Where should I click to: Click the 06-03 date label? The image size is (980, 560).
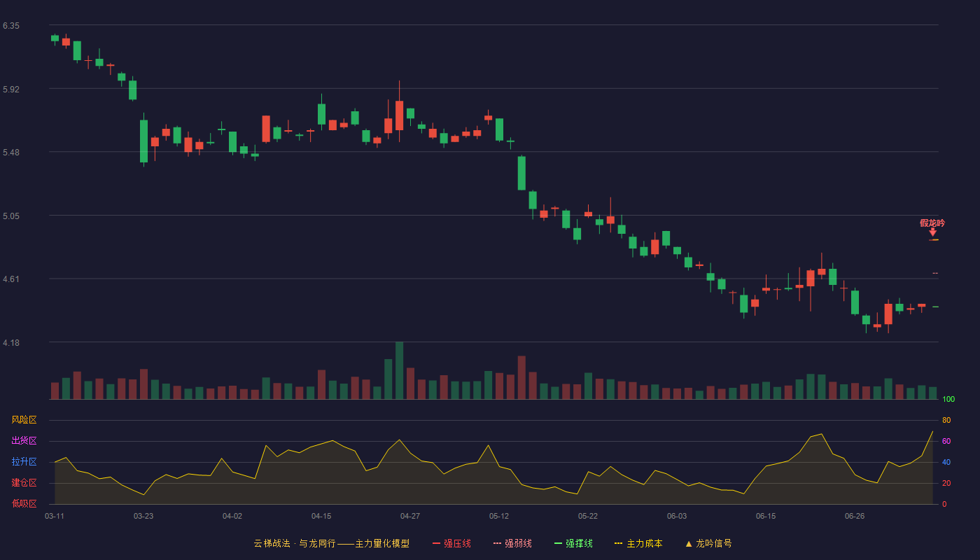[677, 516]
